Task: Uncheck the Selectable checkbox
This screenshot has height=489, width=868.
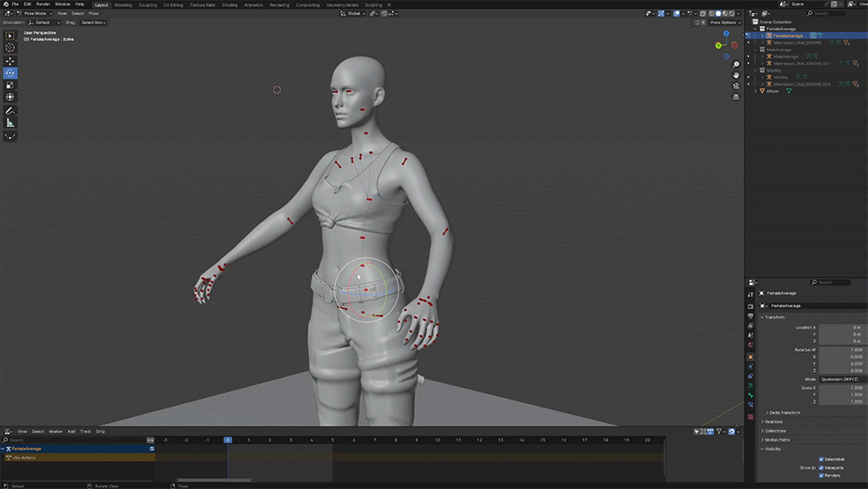Action: coord(821,459)
